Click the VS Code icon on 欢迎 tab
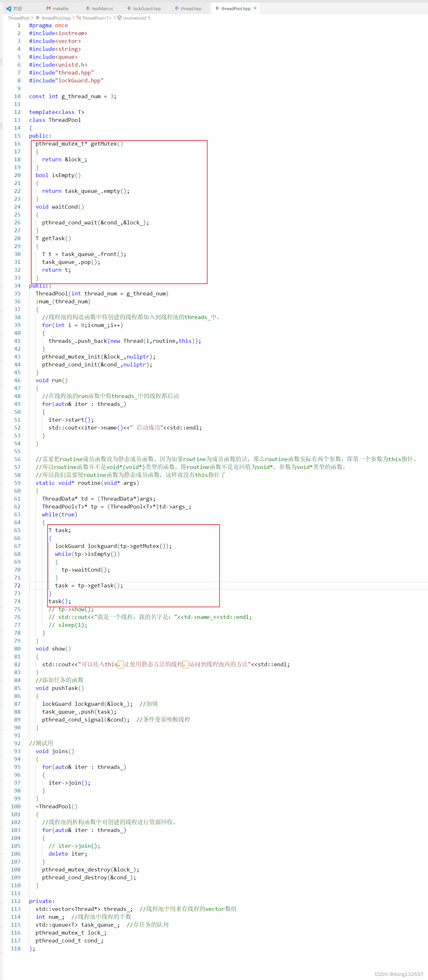The image size is (428, 980). [x=9, y=9]
